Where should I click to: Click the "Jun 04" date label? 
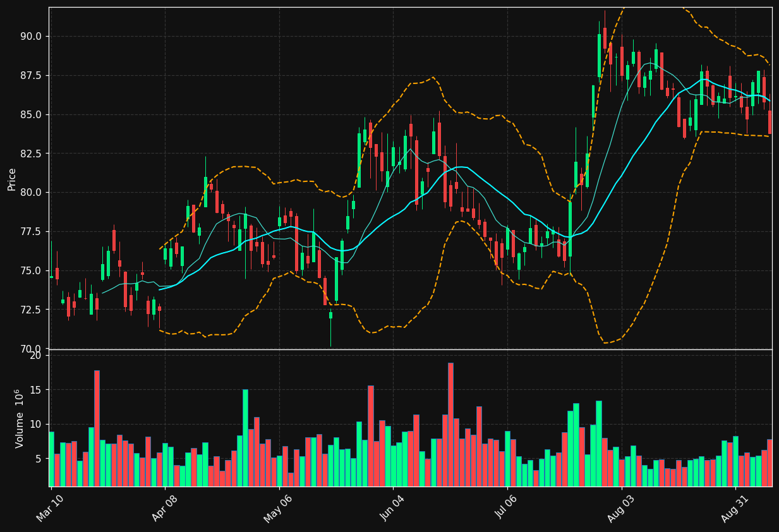pyautogui.click(x=392, y=508)
